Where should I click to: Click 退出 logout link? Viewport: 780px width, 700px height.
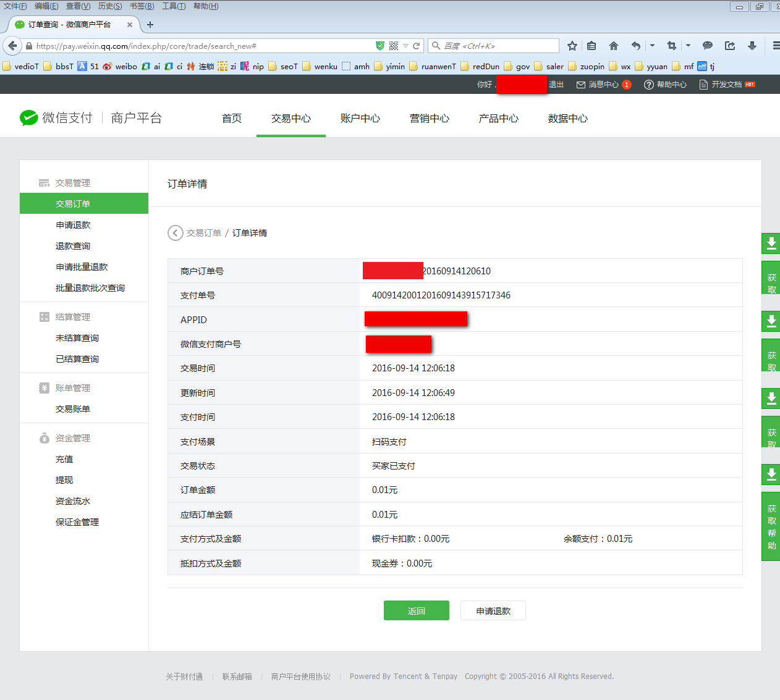pyautogui.click(x=556, y=85)
